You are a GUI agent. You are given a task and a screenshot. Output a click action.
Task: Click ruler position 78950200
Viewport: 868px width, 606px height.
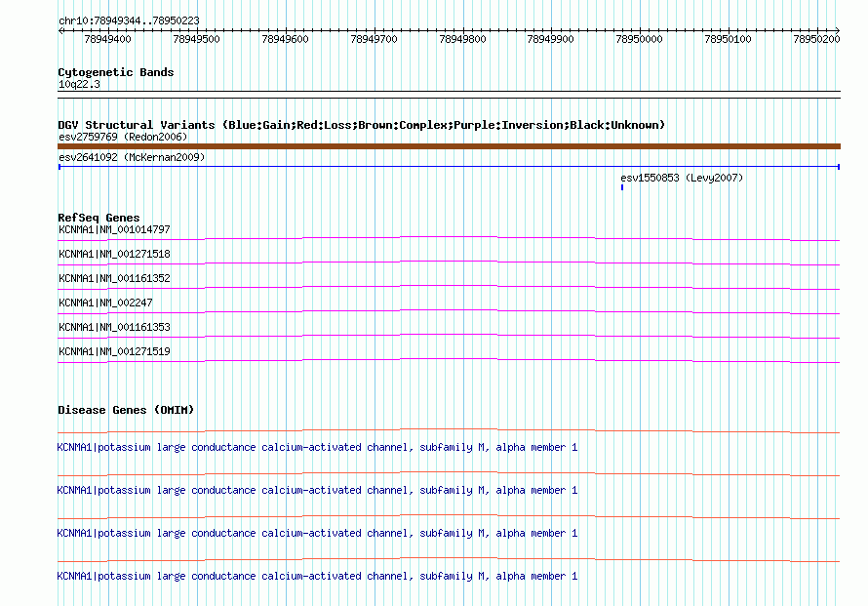[816, 39]
